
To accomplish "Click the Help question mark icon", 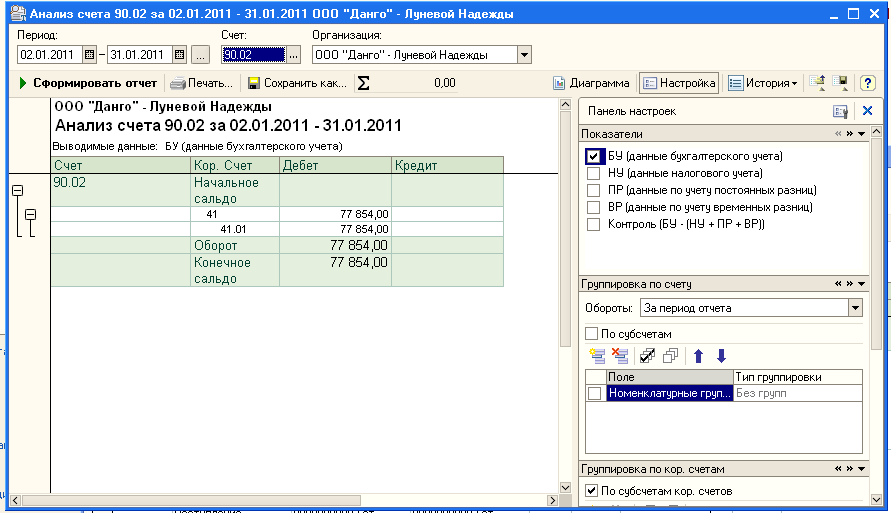I will click(868, 83).
